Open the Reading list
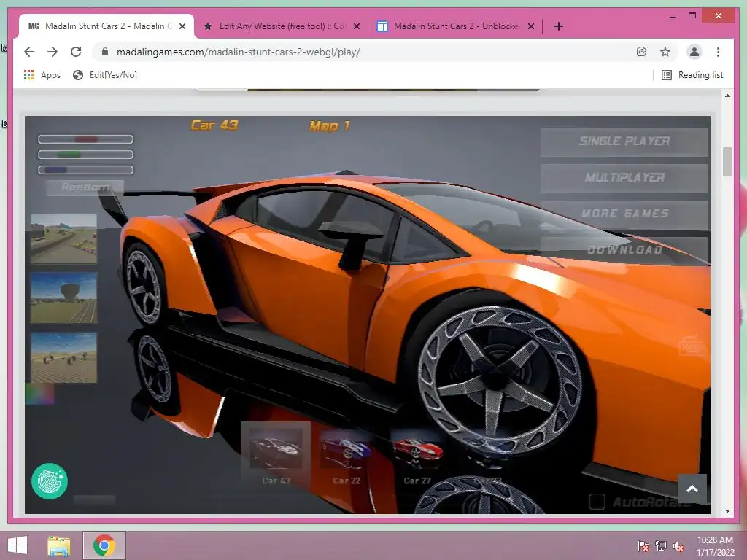 [693, 75]
